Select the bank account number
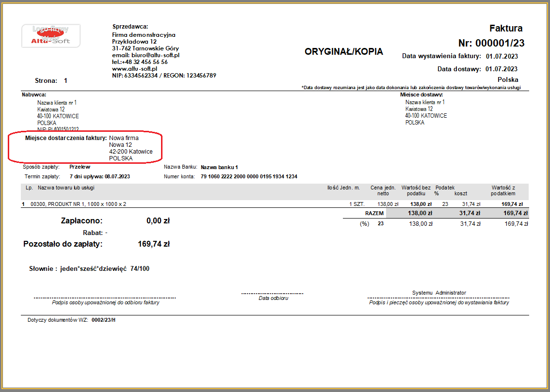Viewport: 550px width, 392px height. coord(249,177)
